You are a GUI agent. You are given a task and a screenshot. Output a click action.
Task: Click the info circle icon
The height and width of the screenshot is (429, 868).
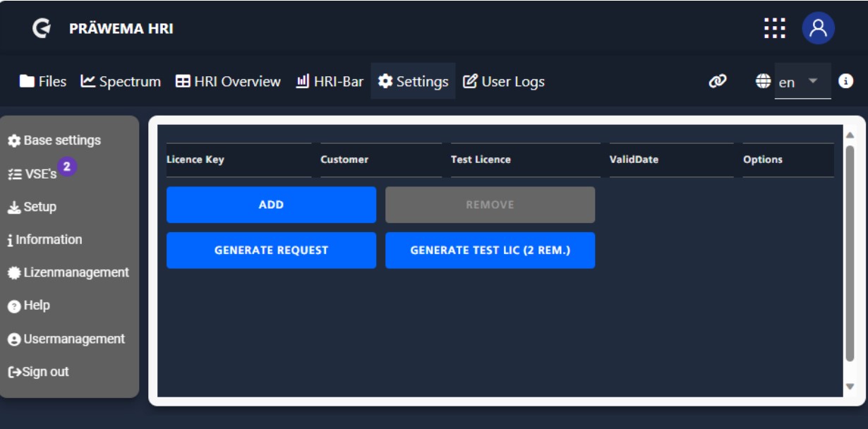[x=845, y=81]
